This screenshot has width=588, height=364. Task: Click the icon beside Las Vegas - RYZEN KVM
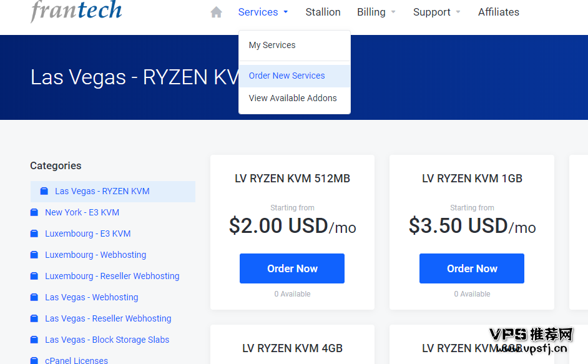tap(44, 192)
